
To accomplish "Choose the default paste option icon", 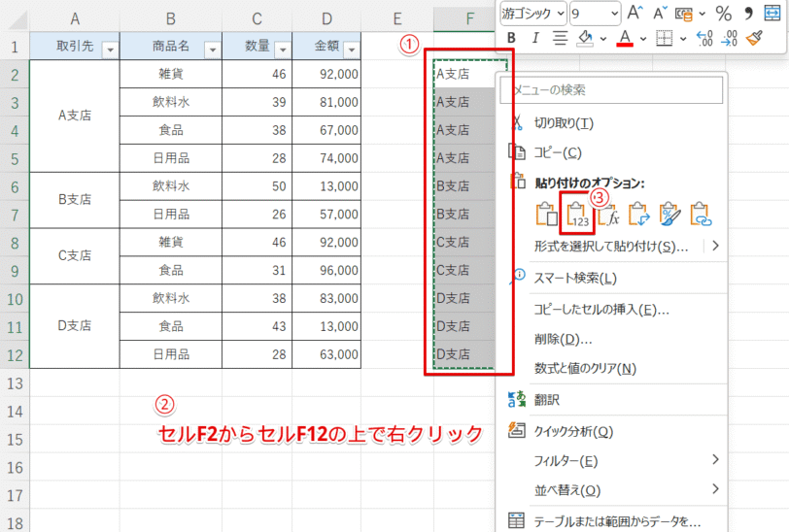I will tap(546, 215).
